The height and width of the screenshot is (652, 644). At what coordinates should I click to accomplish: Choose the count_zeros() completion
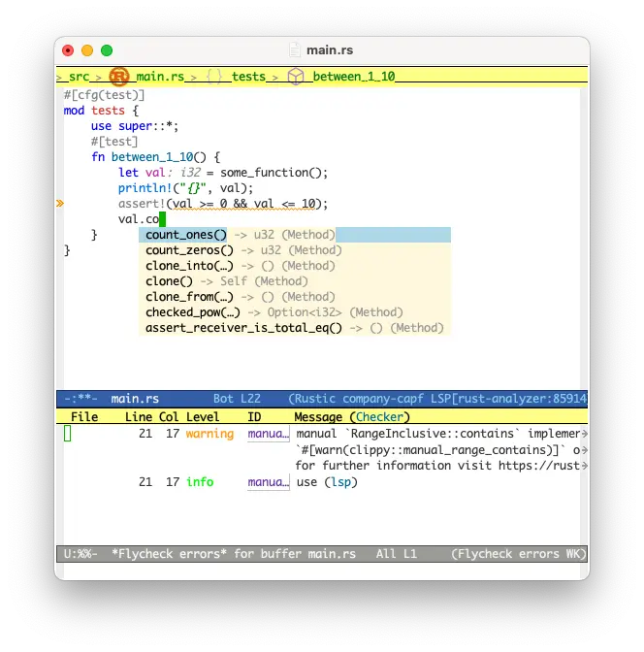coord(295,250)
